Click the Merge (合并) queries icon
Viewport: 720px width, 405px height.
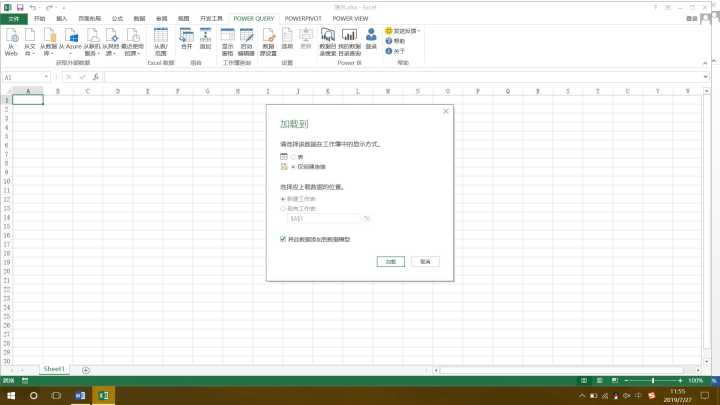186,40
